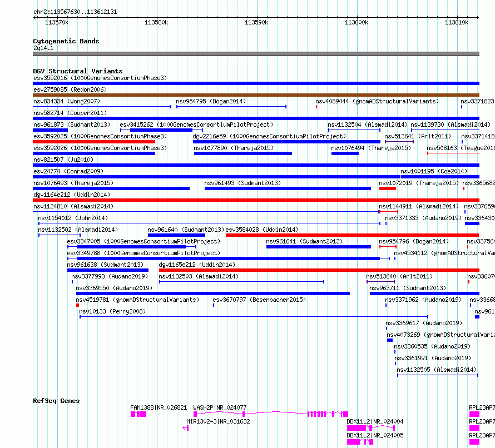The width and height of the screenshot is (495, 448).
Task: Click nsv3377993 (Audano2019) label
Action: 110,276
